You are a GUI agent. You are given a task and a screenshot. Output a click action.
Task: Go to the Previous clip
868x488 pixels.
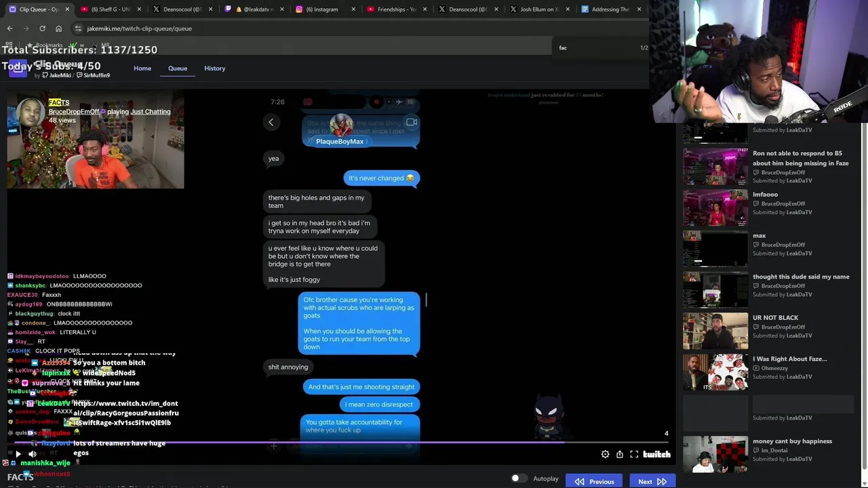[595, 481]
